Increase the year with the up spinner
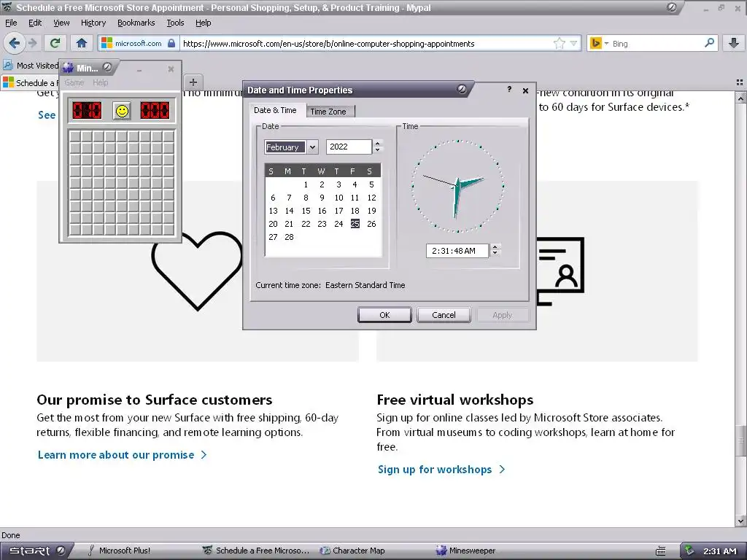The width and height of the screenshot is (747, 560). tap(378, 143)
